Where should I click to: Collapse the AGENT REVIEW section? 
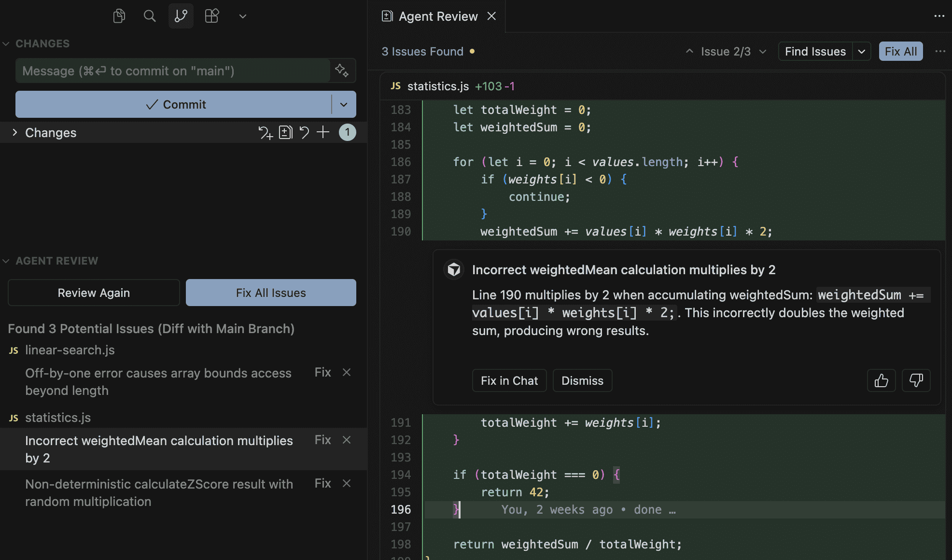click(6, 261)
